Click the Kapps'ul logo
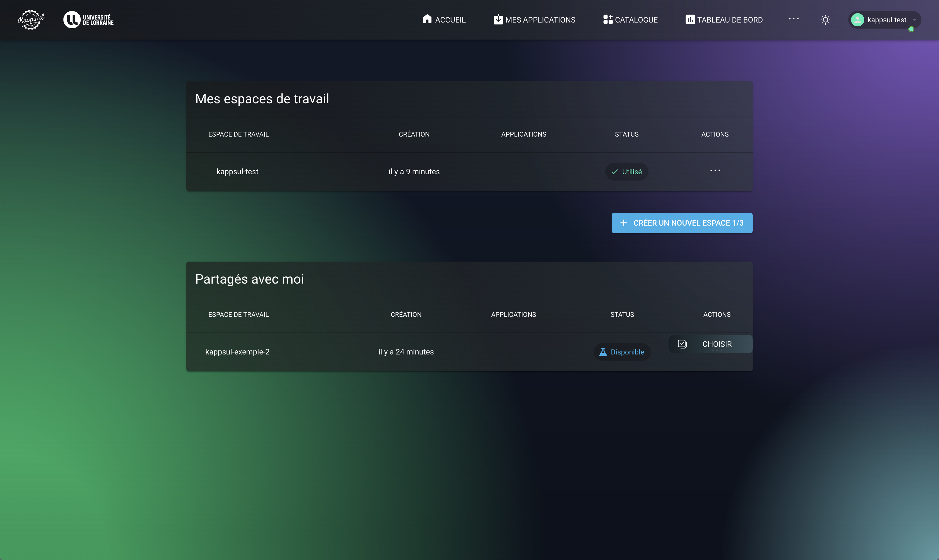 tap(31, 20)
